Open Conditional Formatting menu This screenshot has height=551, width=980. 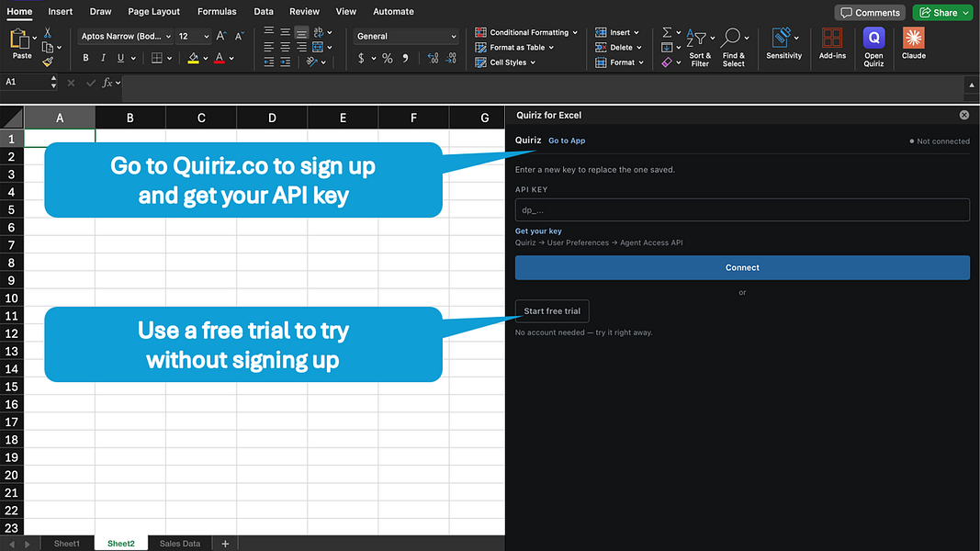point(526,32)
